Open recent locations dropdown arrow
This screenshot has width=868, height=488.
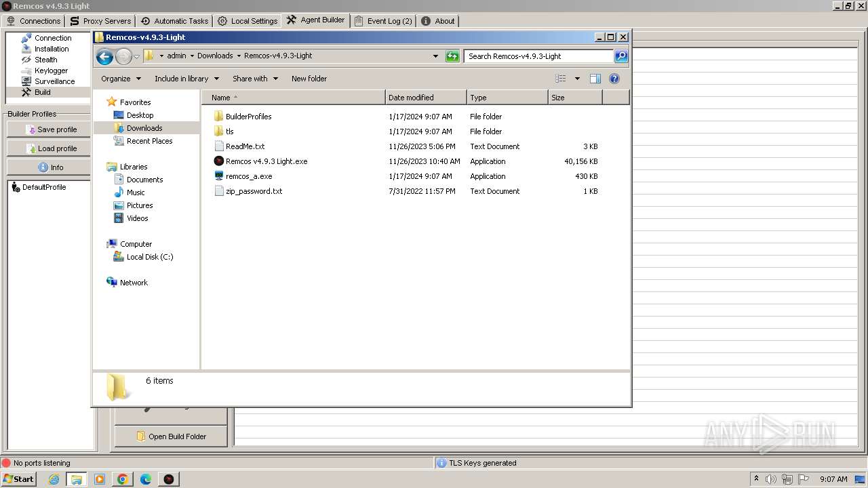[136, 56]
